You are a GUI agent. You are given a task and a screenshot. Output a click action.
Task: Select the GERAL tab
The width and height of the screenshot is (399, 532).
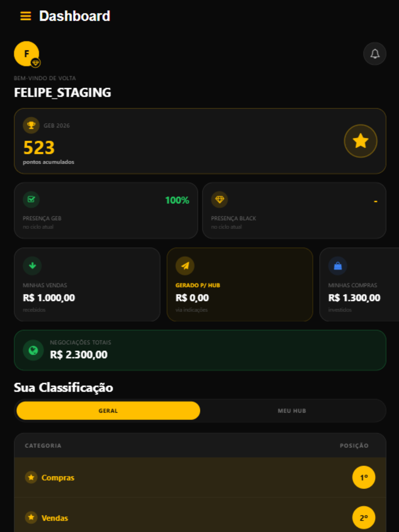click(108, 411)
